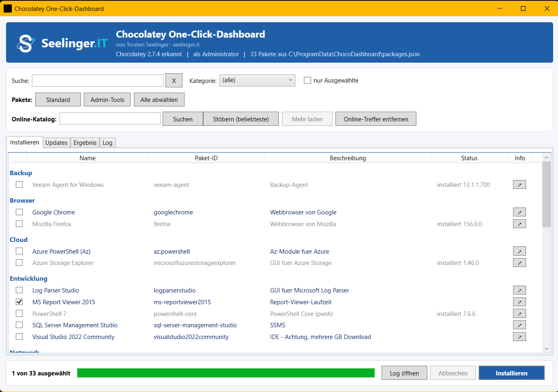Click the blue Installieren button
The height and width of the screenshot is (392, 558).
point(511,373)
